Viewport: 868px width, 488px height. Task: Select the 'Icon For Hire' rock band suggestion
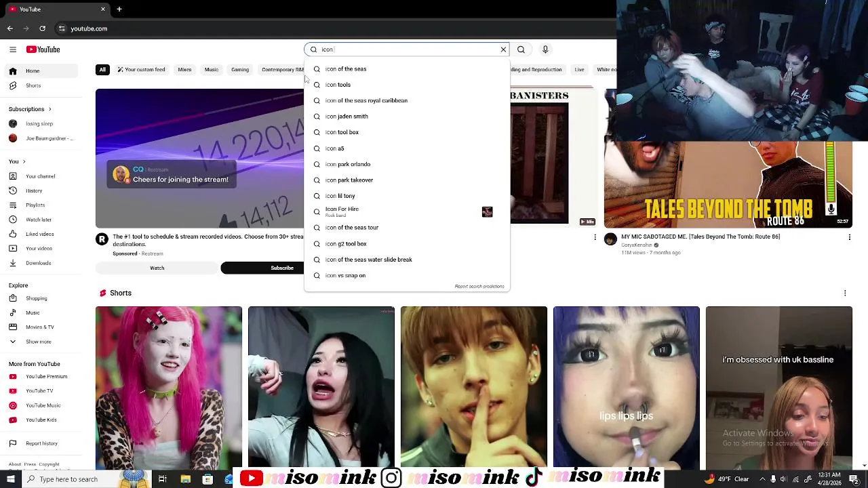pos(407,211)
